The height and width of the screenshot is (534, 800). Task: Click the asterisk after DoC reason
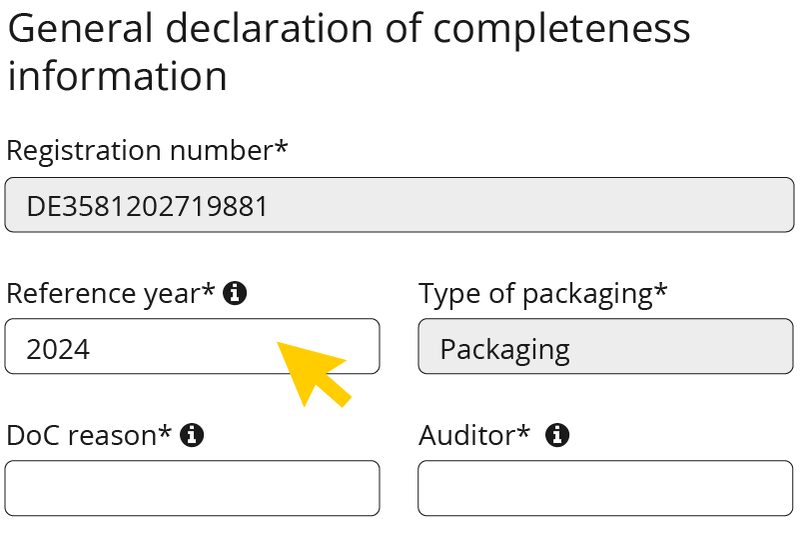coord(165,431)
